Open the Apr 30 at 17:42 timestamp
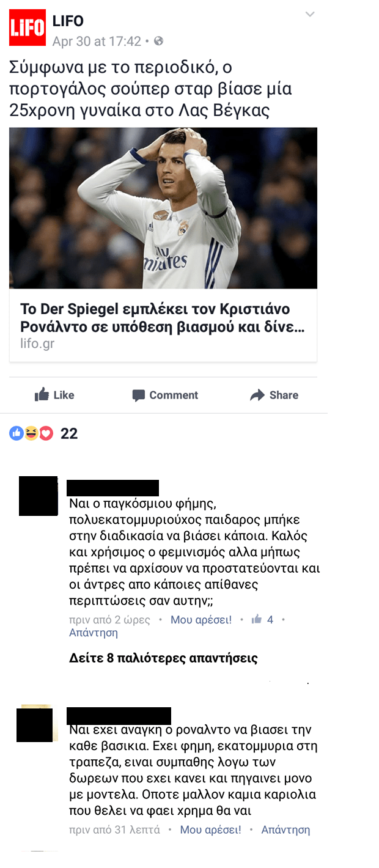The height and width of the screenshot is (868, 379). point(97,42)
